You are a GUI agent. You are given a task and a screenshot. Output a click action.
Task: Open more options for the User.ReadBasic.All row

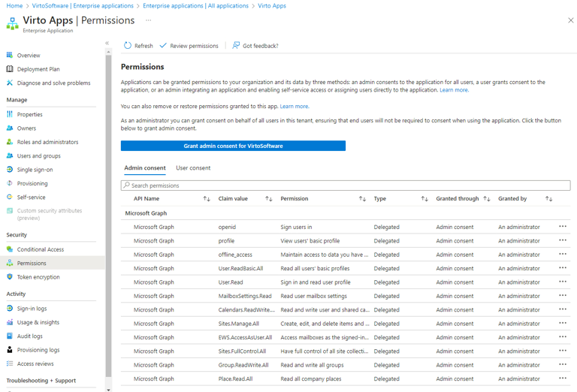pyautogui.click(x=563, y=267)
